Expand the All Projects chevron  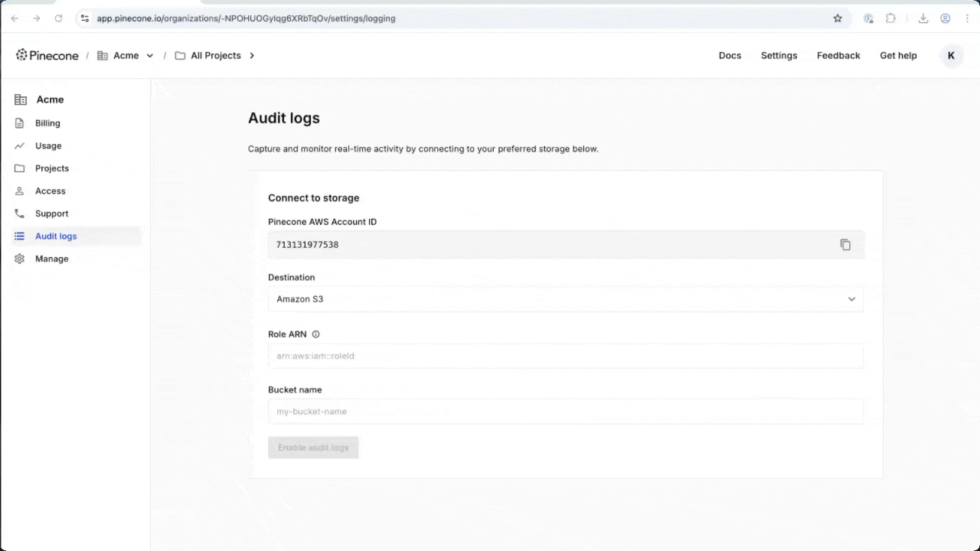pos(252,56)
